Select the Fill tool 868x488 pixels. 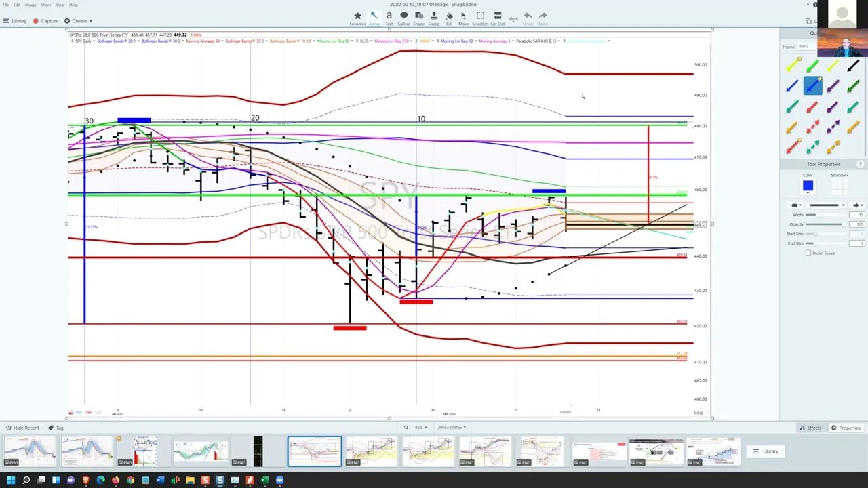click(x=449, y=18)
